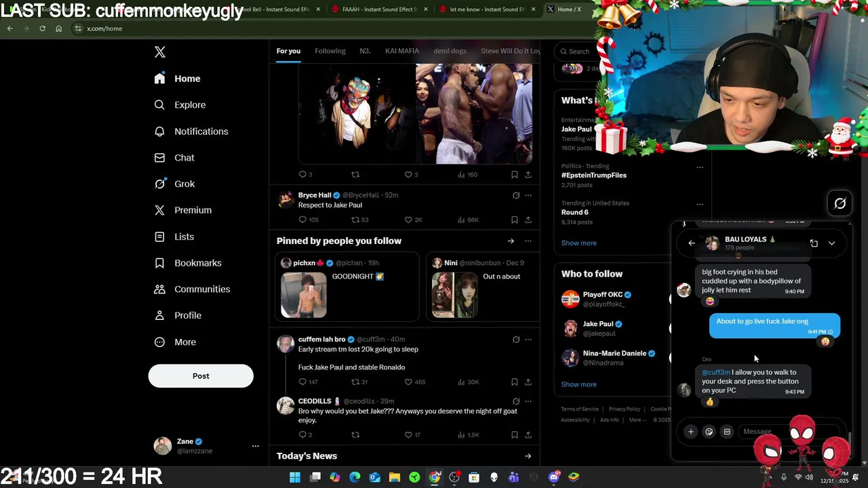Share Bryce Hall's post
This screenshot has width=868, height=488.
528,220
